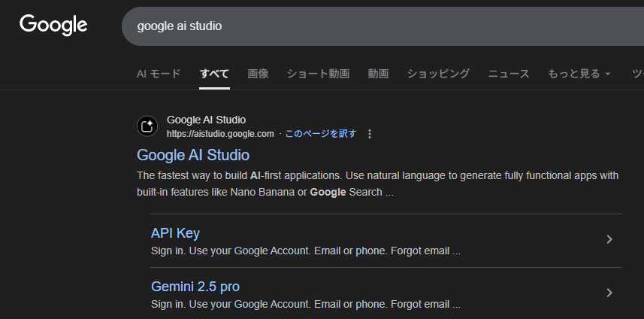This screenshot has width=644, height=319.
Task: Open the three-dot menu beside the result
Action: pyautogui.click(x=369, y=134)
